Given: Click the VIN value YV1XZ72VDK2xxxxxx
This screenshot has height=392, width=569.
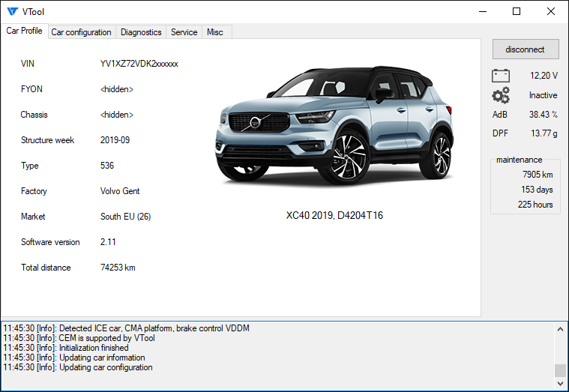Looking at the screenshot, I should [x=139, y=64].
